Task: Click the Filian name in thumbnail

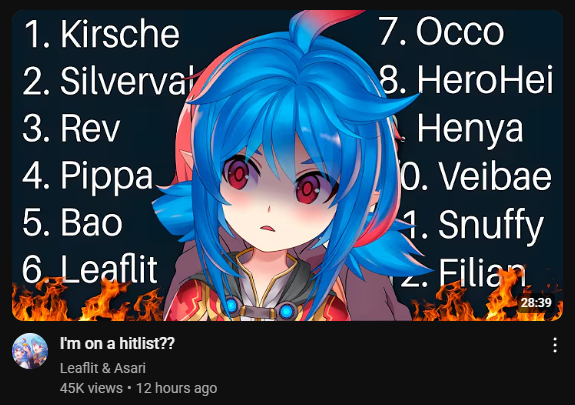Action: (482, 272)
